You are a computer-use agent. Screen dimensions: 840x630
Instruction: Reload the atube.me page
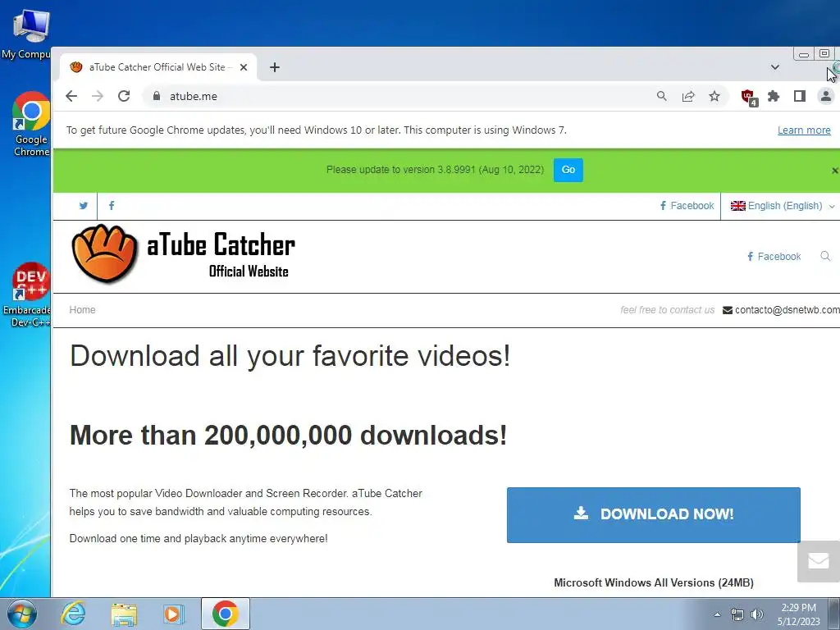click(x=124, y=97)
